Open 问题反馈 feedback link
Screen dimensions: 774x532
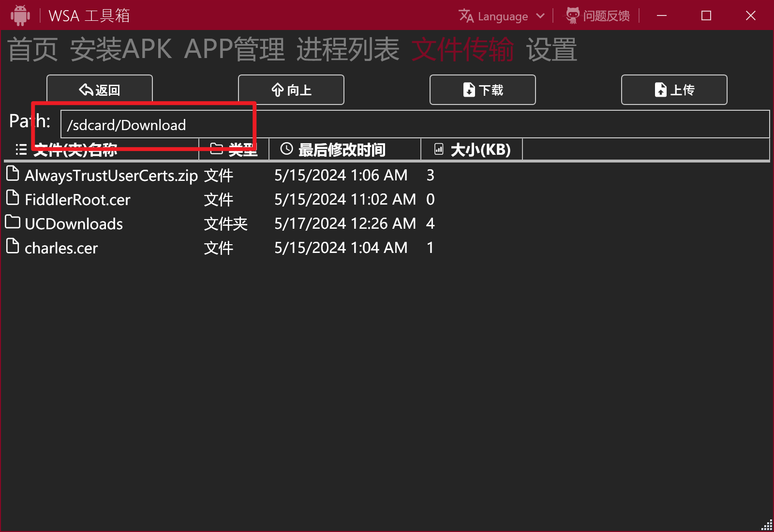pyautogui.click(x=598, y=16)
